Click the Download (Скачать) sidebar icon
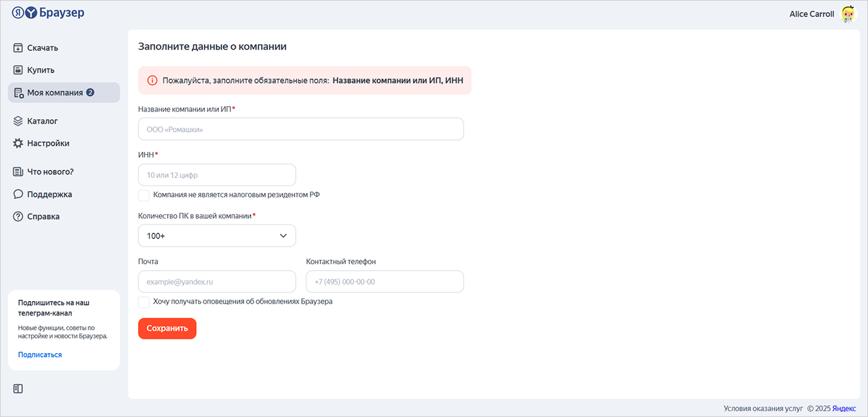The height and width of the screenshot is (417, 868). coord(18,48)
